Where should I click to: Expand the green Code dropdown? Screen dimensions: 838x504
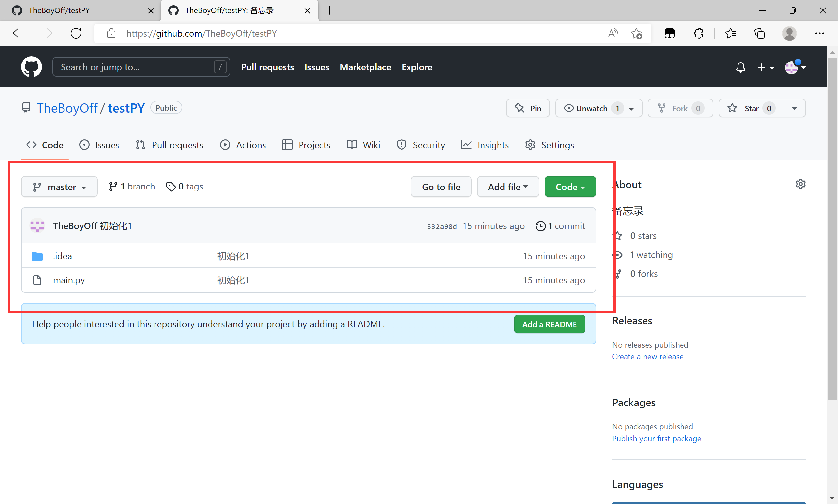[x=570, y=187]
